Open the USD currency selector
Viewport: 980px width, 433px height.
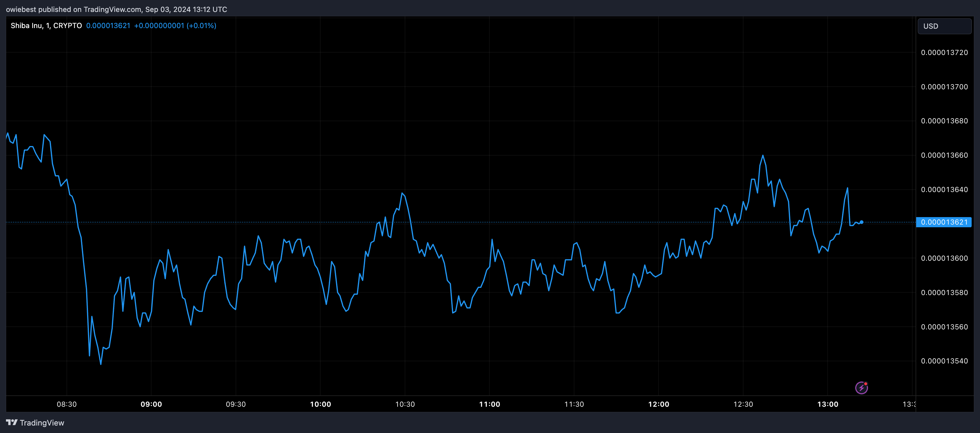pos(944,26)
